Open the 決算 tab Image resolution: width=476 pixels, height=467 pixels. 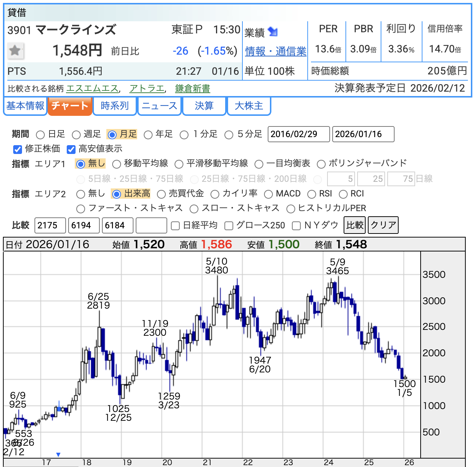click(x=204, y=106)
